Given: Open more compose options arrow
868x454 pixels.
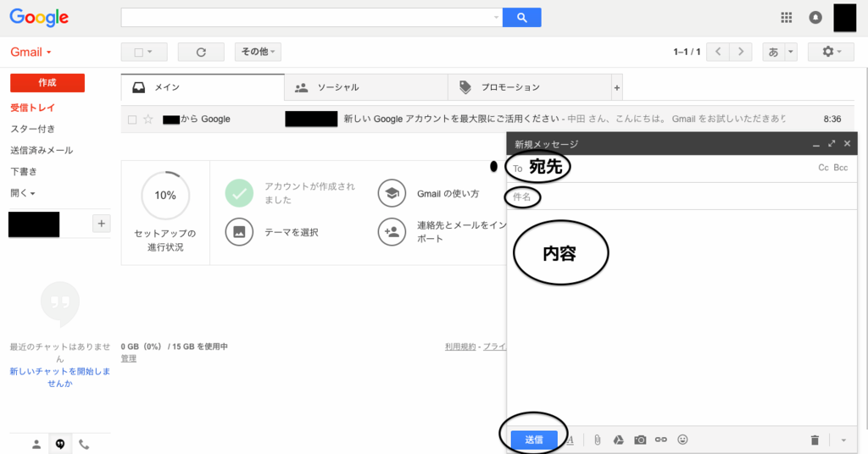Looking at the screenshot, I should [843, 440].
